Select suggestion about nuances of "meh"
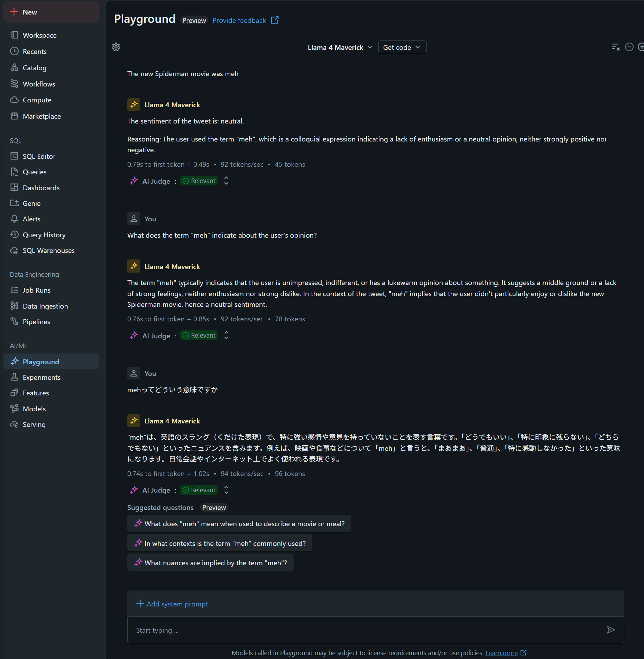Screen dimensions: 644x659 (x=210, y=562)
